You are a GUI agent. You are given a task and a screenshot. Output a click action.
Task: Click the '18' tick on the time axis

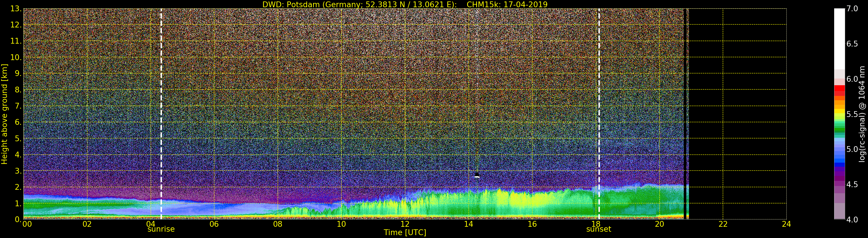click(x=596, y=224)
